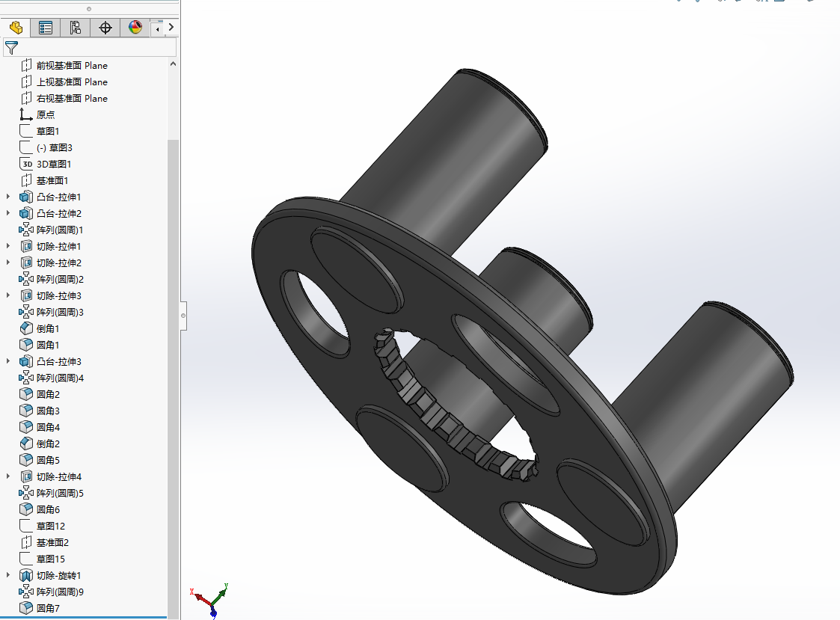Screen dimensions: 840x620
Task: Click the 阵列(圆周)9 circular pattern icon
Action: coord(26,592)
